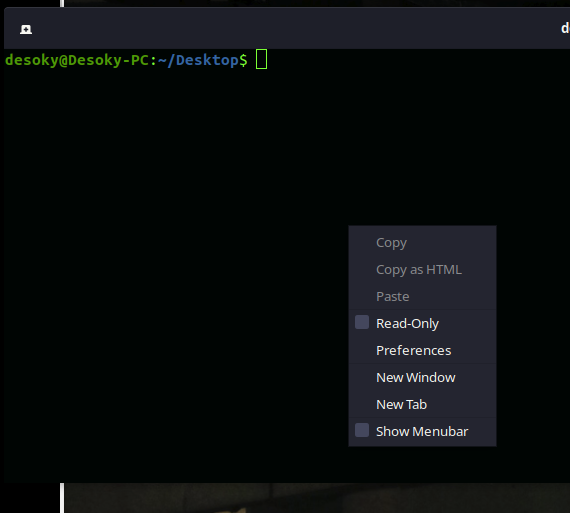Choose Copy in the context menu
The height and width of the screenshot is (513, 570).
pos(422,243)
